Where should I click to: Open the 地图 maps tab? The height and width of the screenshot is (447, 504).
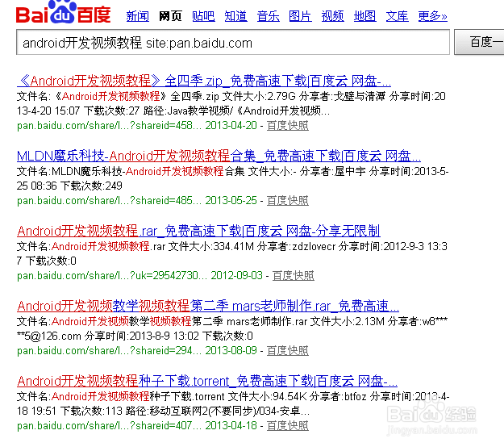(364, 16)
